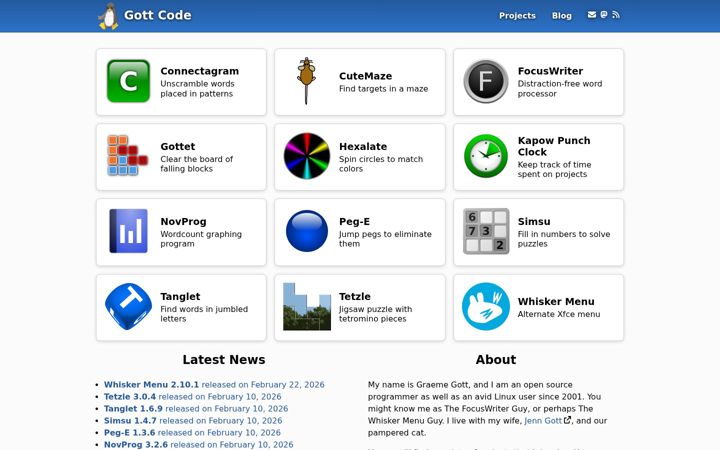720x450 pixels.
Task: Click the About heading
Action: coord(496,360)
